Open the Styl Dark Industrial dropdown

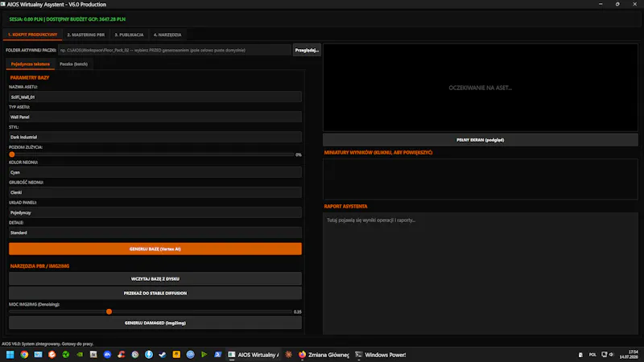(155, 137)
